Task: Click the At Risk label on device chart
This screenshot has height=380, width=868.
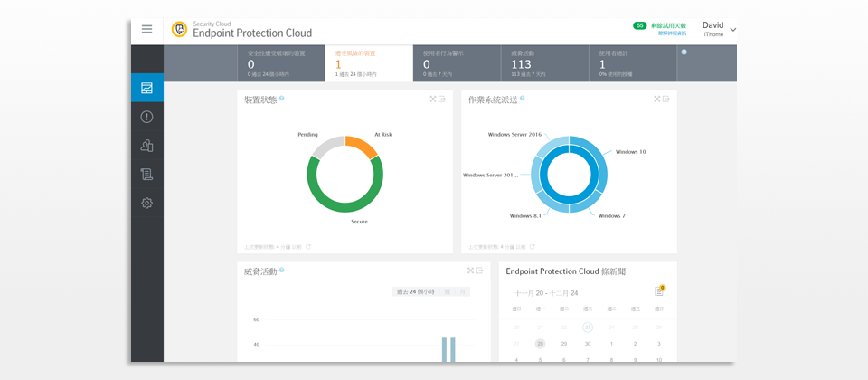Action: 383,135
